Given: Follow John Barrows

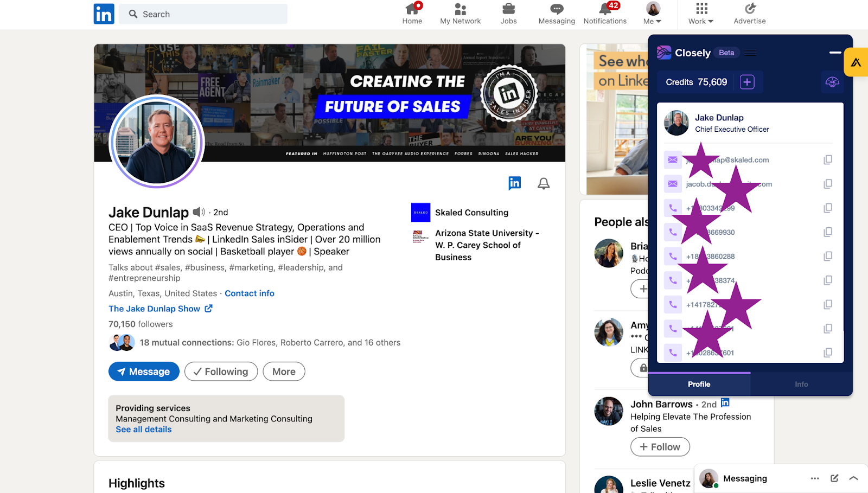Looking at the screenshot, I should pyautogui.click(x=660, y=447).
